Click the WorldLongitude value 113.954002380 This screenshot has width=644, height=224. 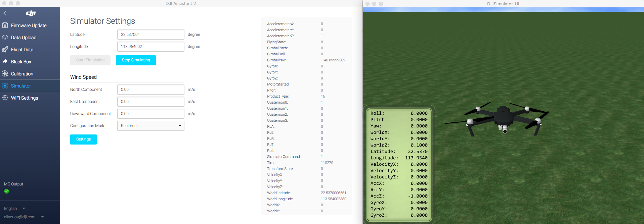(x=333, y=199)
